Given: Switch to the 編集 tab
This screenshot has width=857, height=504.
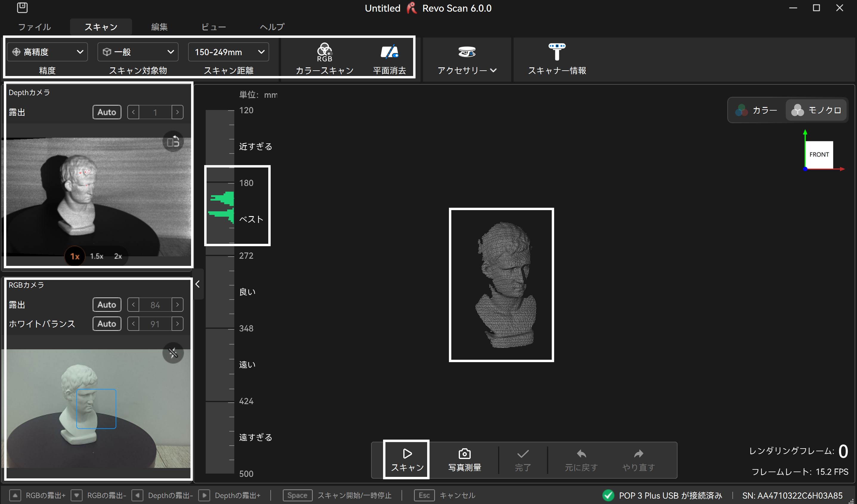Looking at the screenshot, I should tap(159, 27).
